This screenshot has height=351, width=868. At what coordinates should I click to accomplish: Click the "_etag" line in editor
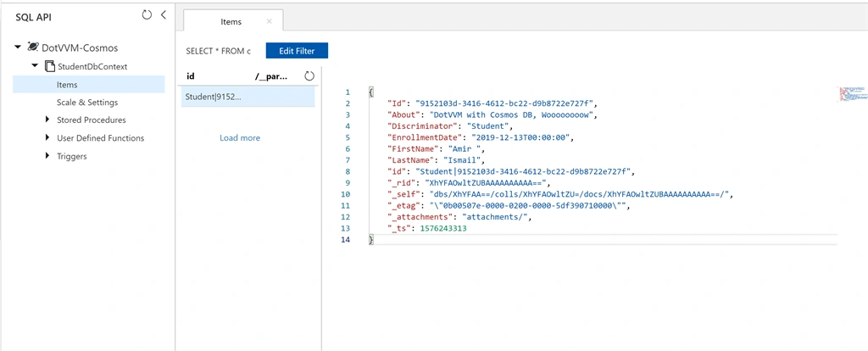509,205
